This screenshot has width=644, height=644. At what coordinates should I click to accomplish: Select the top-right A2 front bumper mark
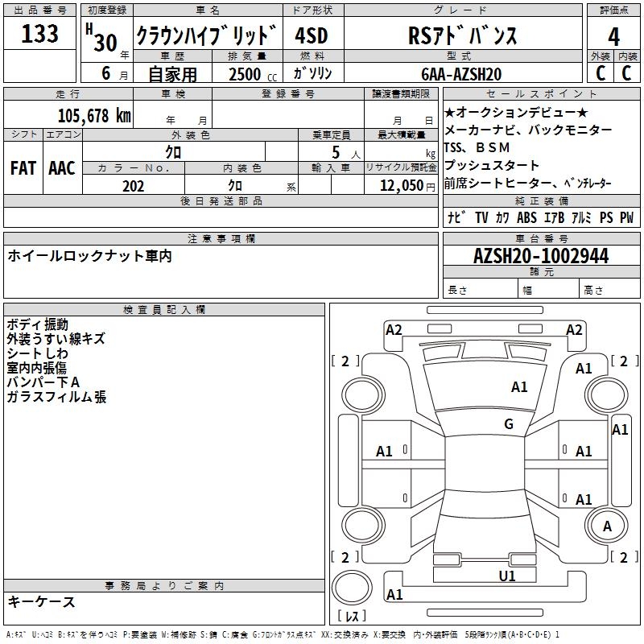click(x=574, y=329)
